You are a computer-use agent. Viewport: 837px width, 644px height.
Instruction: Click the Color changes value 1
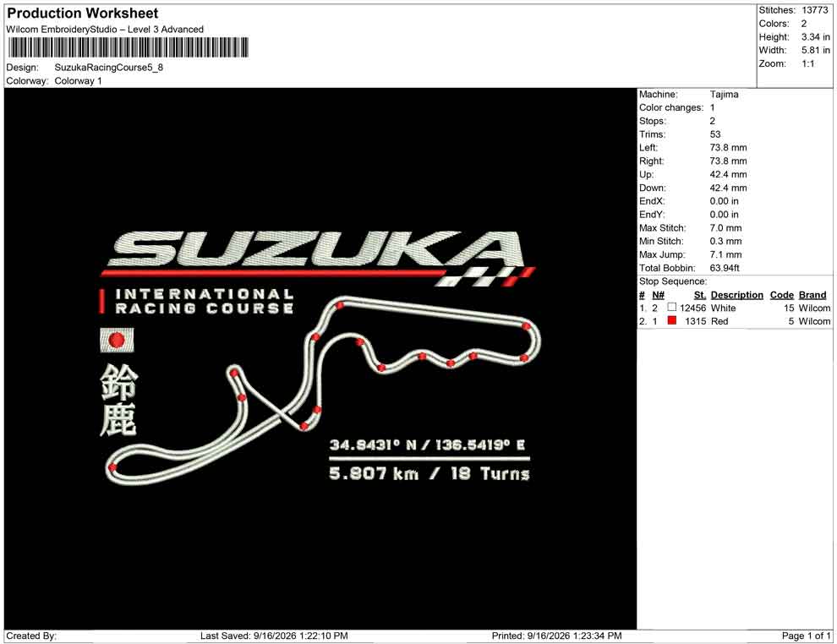(x=712, y=108)
